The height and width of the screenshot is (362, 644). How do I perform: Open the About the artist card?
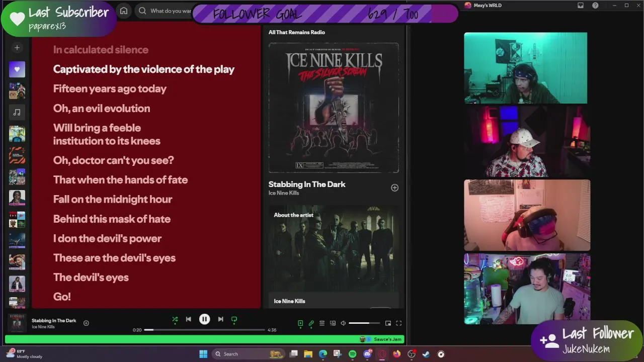[x=334, y=256]
